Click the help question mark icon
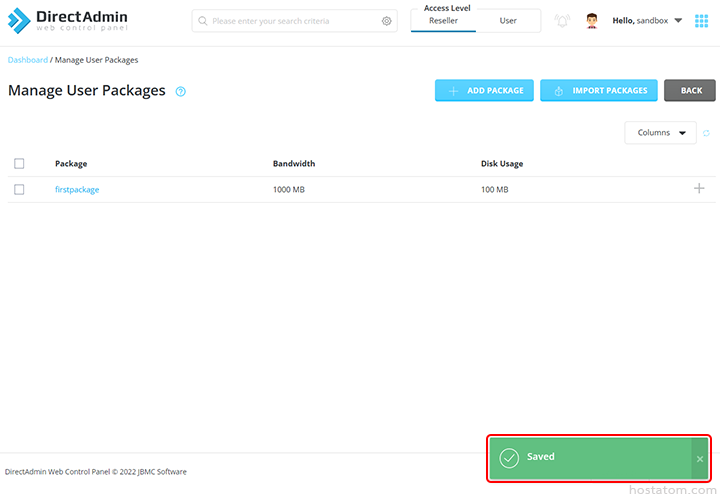The height and width of the screenshot is (497, 720). point(181,91)
